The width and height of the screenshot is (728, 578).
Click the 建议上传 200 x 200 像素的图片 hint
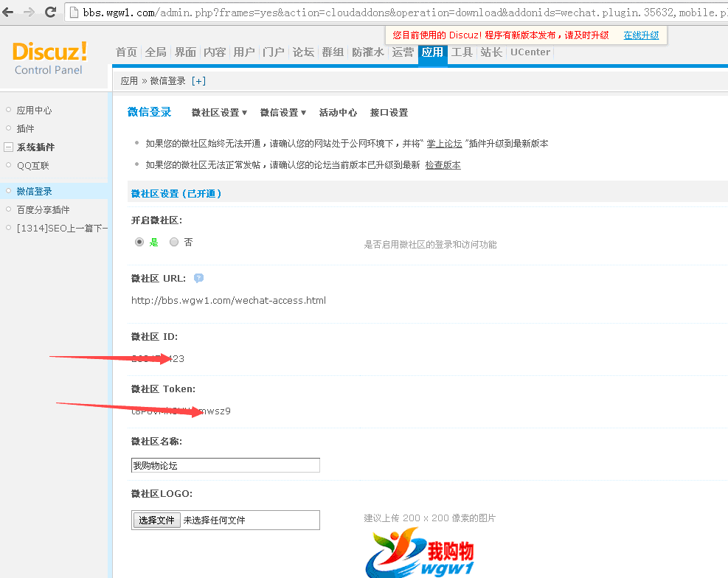(429, 518)
